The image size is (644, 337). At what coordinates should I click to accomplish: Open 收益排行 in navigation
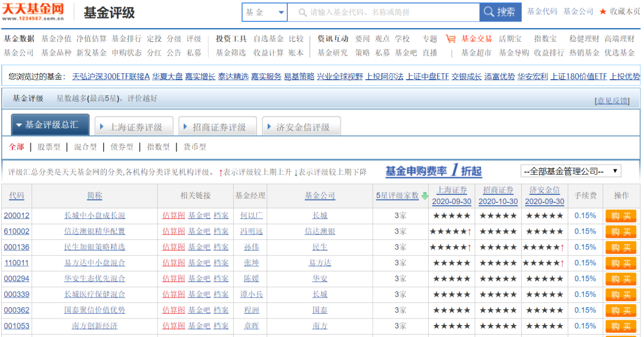tap(549, 52)
